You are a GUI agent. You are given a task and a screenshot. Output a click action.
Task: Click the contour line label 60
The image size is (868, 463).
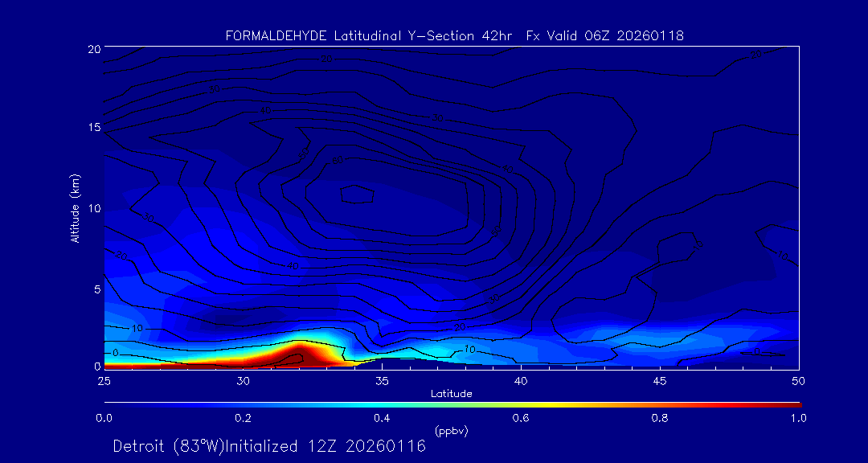pyautogui.click(x=336, y=161)
